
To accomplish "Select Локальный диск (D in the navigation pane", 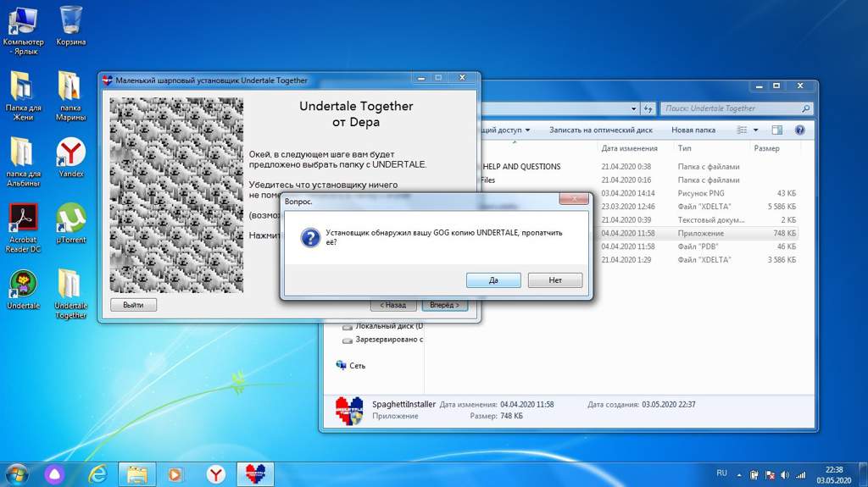I will pos(382,326).
